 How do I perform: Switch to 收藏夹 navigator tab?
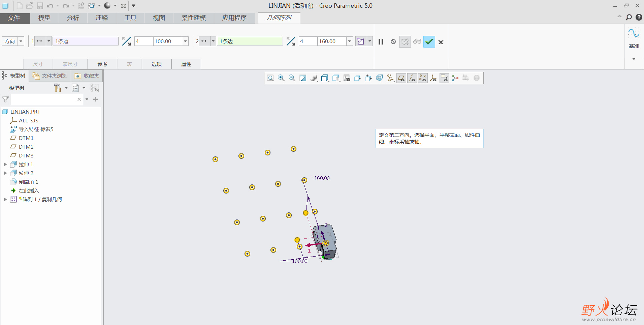[87, 76]
